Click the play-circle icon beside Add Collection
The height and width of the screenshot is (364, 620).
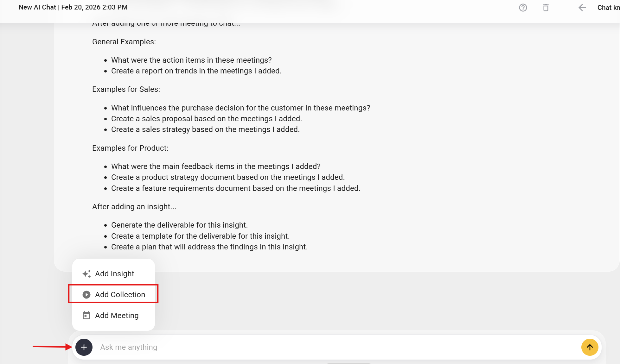pos(86,295)
